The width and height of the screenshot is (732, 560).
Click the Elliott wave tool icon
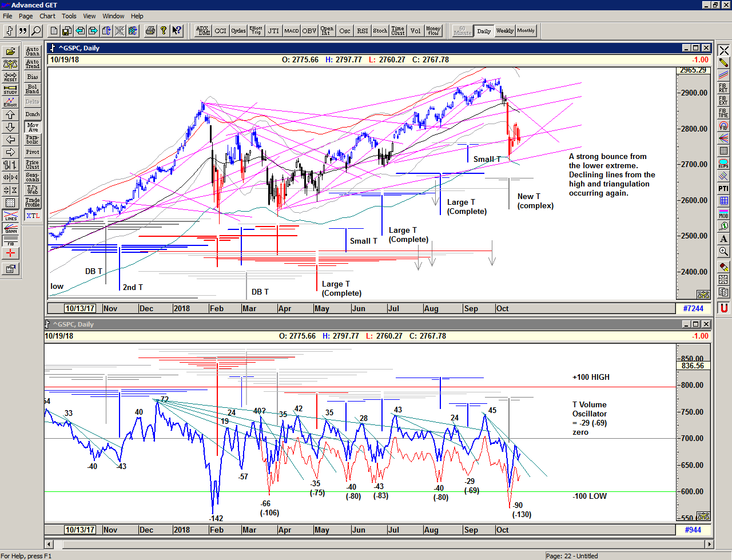(10, 102)
